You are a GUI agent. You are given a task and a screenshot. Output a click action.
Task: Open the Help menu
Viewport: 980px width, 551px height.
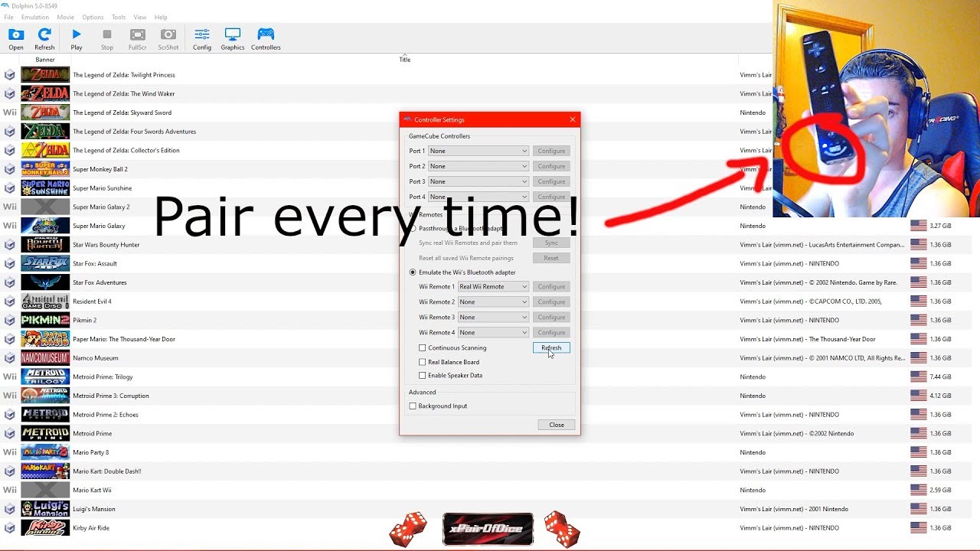coord(161,17)
